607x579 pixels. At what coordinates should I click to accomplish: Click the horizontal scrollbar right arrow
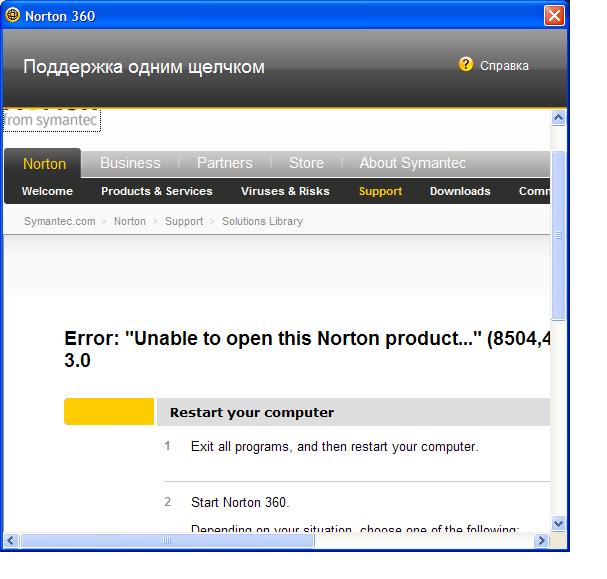[541, 540]
